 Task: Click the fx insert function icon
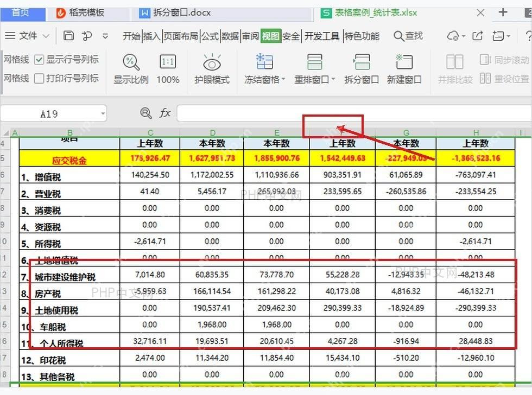tap(165, 113)
